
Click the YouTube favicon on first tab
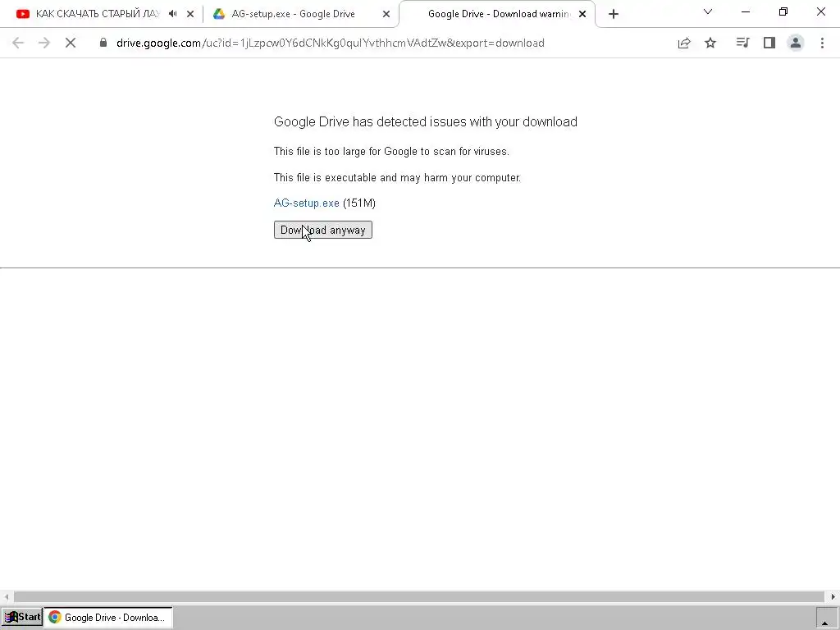click(22, 15)
